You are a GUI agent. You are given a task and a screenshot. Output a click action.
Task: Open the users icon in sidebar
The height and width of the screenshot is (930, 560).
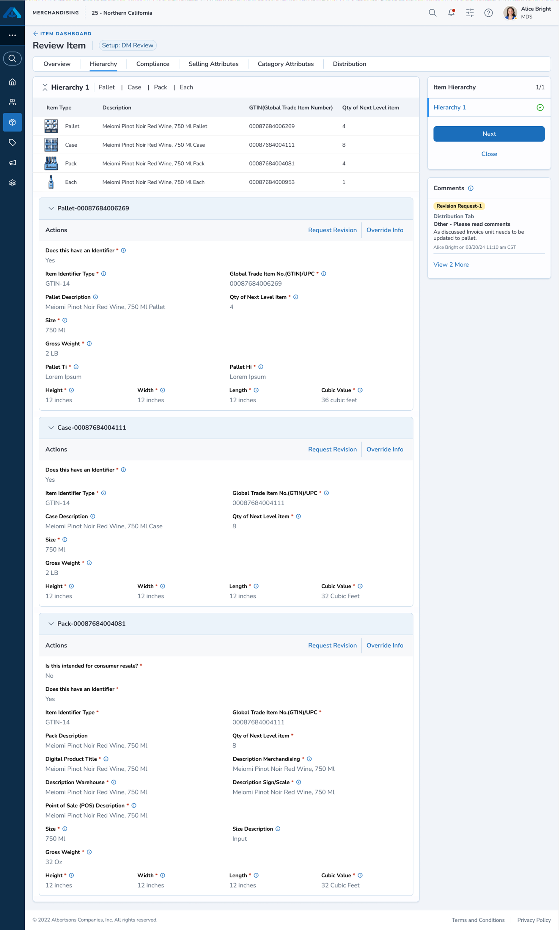12,102
